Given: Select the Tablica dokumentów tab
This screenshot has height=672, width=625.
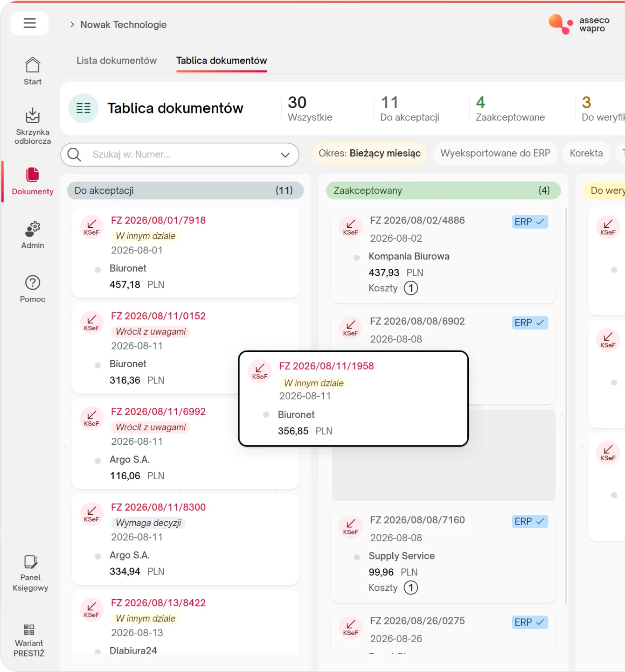Looking at the screenshot, I should [222, 61].
